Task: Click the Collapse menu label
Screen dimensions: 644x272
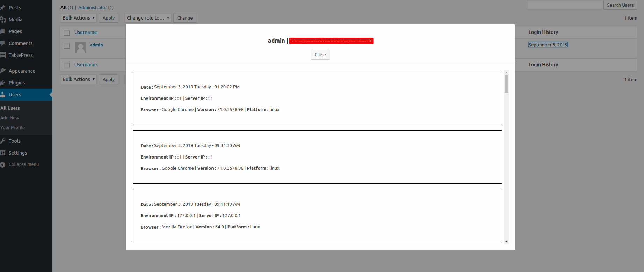Action: coord(24,164)
